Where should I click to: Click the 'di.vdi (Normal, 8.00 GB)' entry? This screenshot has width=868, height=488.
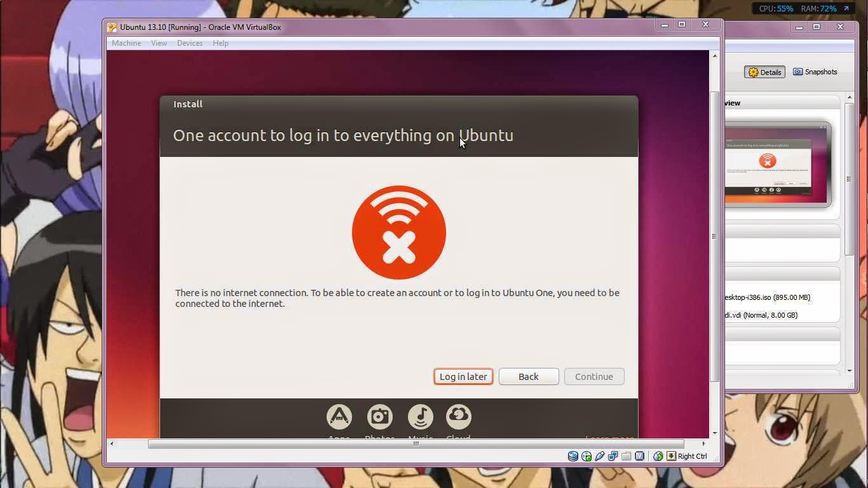(x=761, y=315)
